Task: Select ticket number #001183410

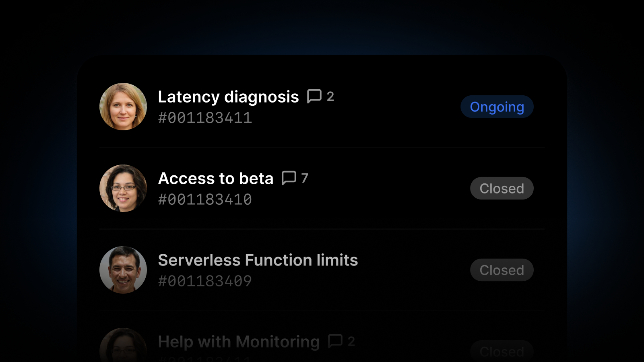Action: click(x=205, y=200)
